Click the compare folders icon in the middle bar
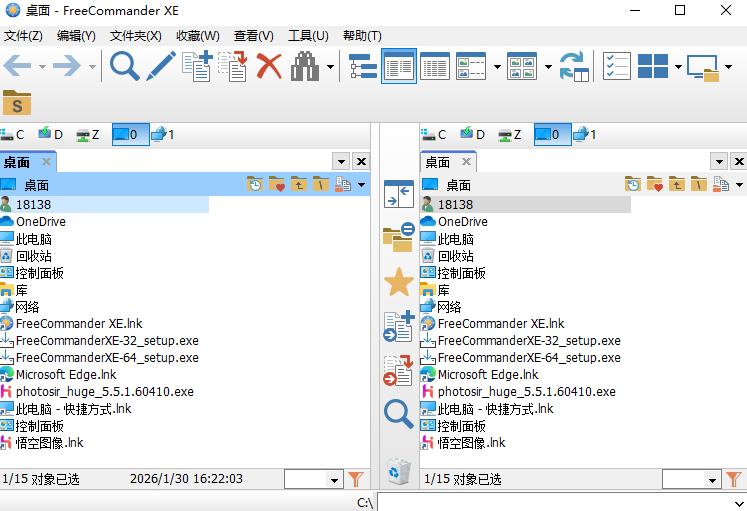 pos(399,237)
